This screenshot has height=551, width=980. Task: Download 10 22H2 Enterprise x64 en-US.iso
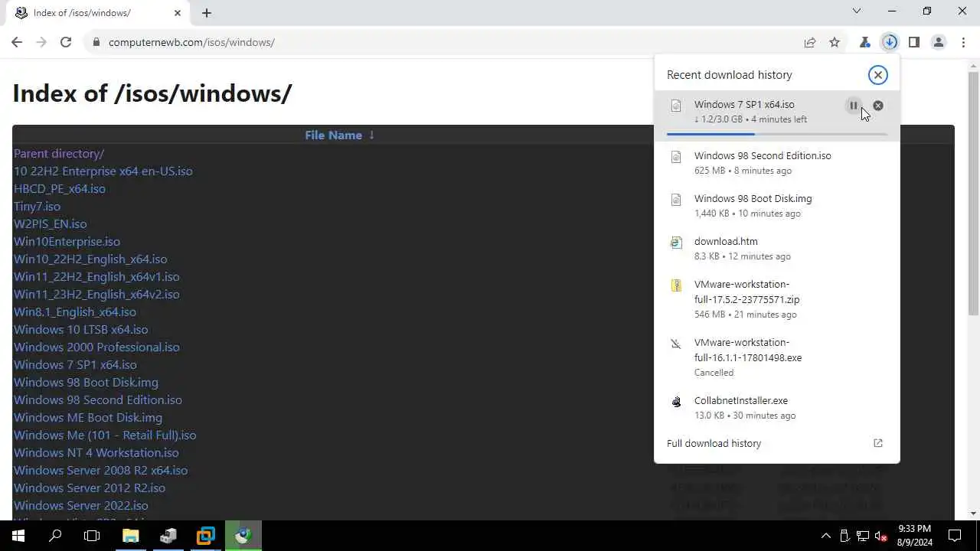103,171
